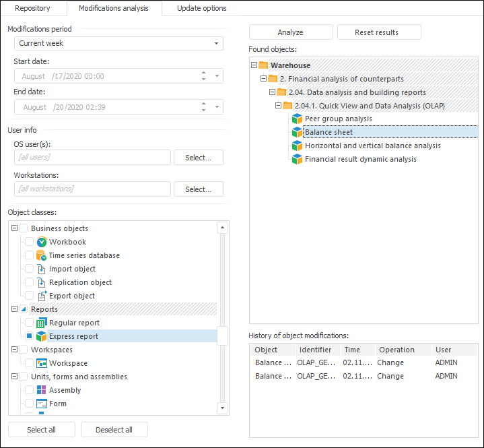Click the Deselect all button
The height and width of the screenshot is (448, 484).
(x=114, y=430)
